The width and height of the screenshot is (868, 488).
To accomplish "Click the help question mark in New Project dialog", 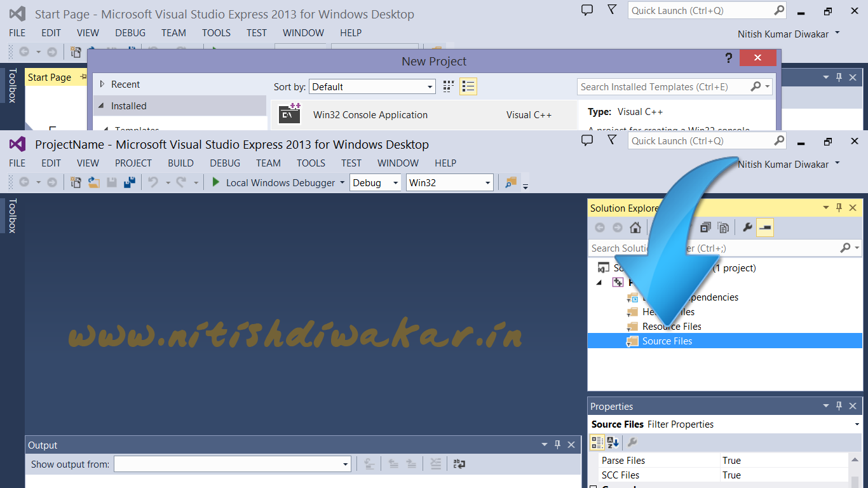I will pos(729,58).
